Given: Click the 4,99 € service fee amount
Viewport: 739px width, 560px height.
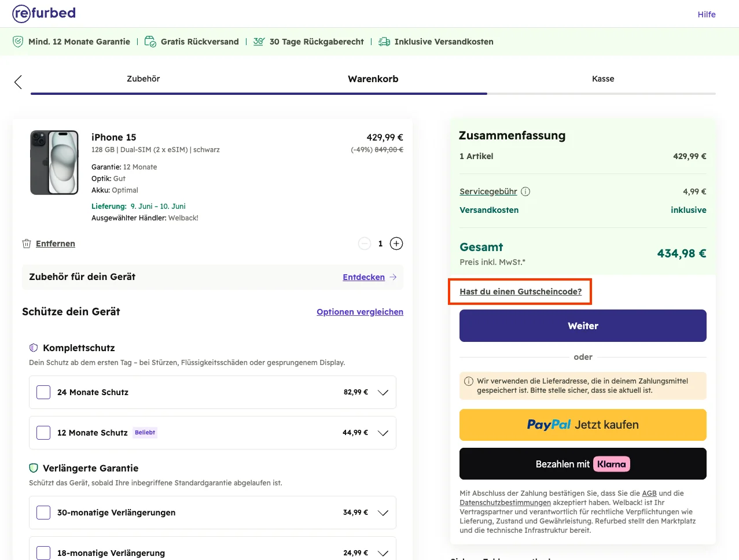Looking at the screenshot, I should [694, 191].
